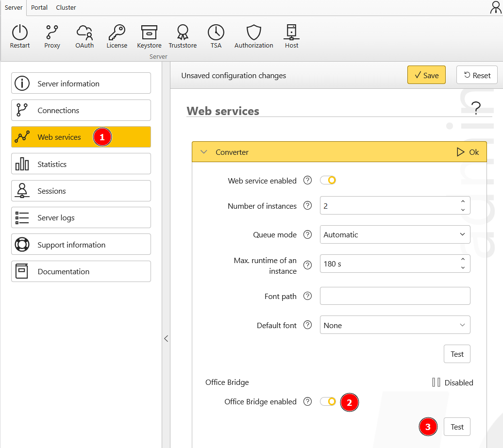This screenshot has height=448, width=503.
Task: Open Authorization shield icon
Action: tap(253, 33)
